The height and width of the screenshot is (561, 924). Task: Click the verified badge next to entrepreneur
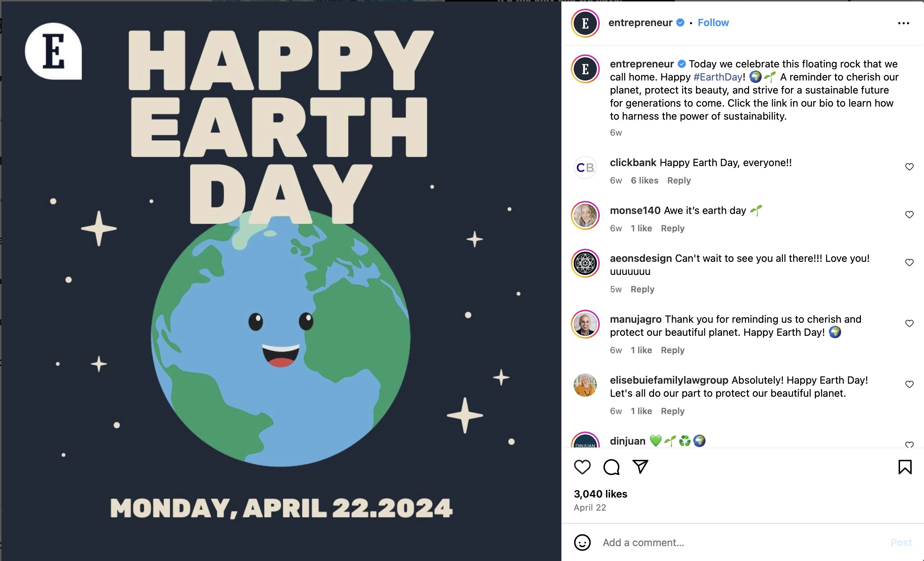[680, 22]
